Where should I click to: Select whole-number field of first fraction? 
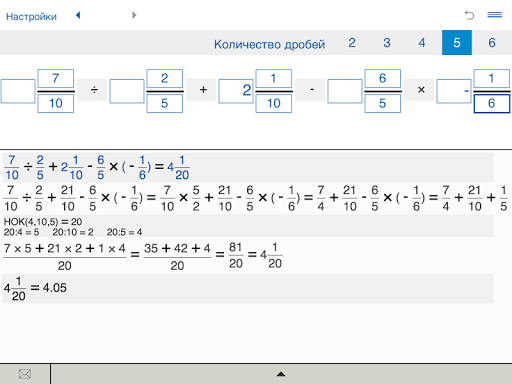18,91
